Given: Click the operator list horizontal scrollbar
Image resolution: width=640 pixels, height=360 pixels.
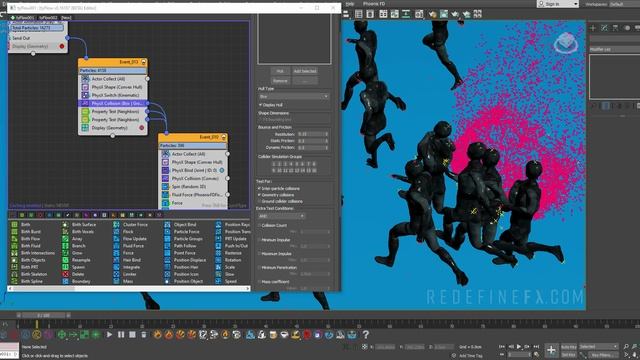Looking at the screenshot, I should click(x=129, y=289).
